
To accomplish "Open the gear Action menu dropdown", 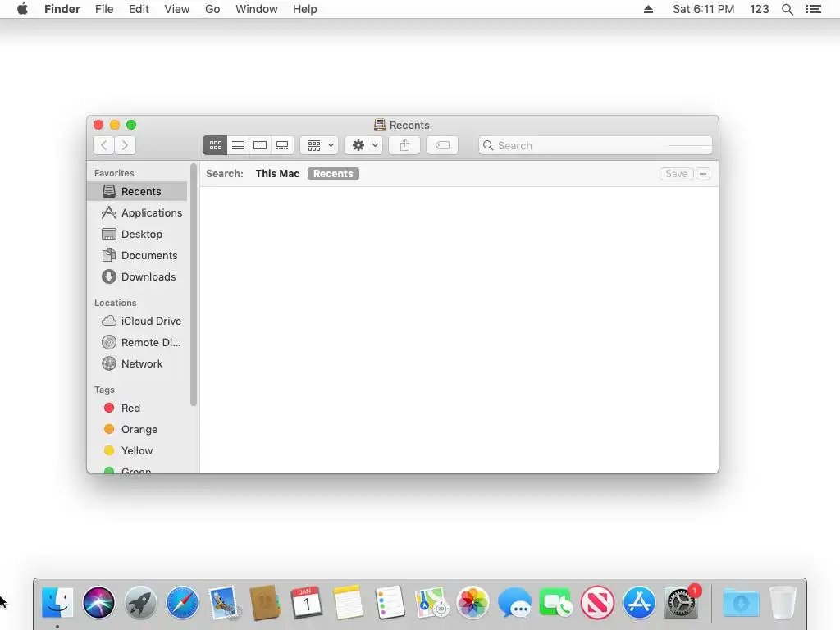I will (x=363, y=145).
